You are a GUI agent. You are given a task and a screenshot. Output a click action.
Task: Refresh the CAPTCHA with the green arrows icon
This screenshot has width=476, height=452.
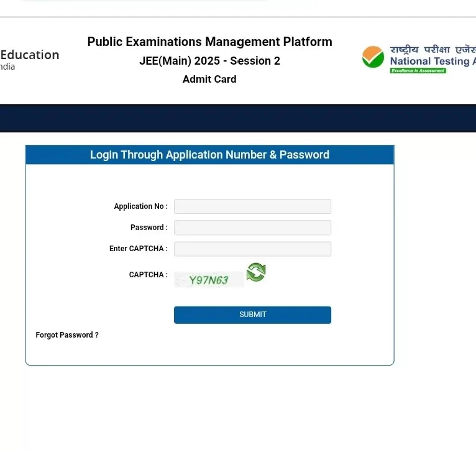(256, 272)
